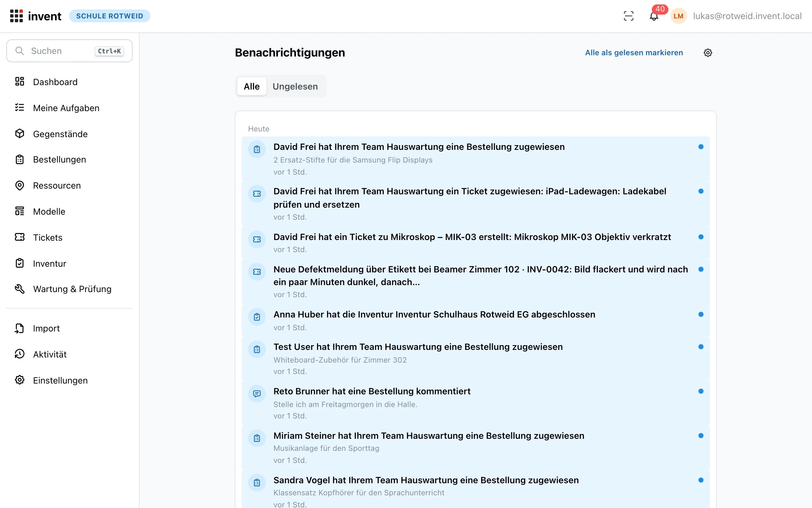Viewport: 812px width, 508px height.
Task: Click the Ressourcen location pin icon
Action: (x=20, y=185)
